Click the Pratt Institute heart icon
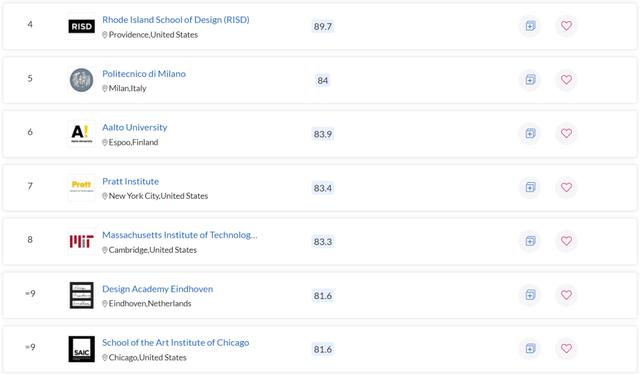The width and height of the screenshot is (640, 375). [x=566, y=187]
